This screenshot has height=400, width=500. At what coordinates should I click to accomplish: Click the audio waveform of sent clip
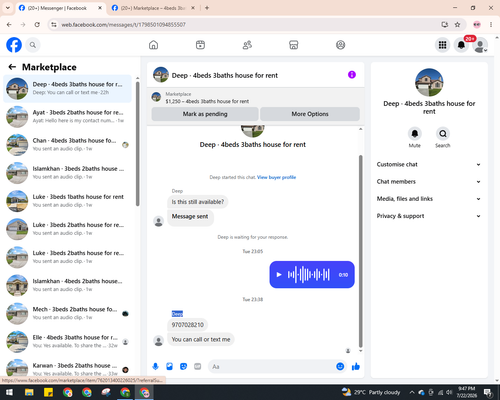pos(309,275)
